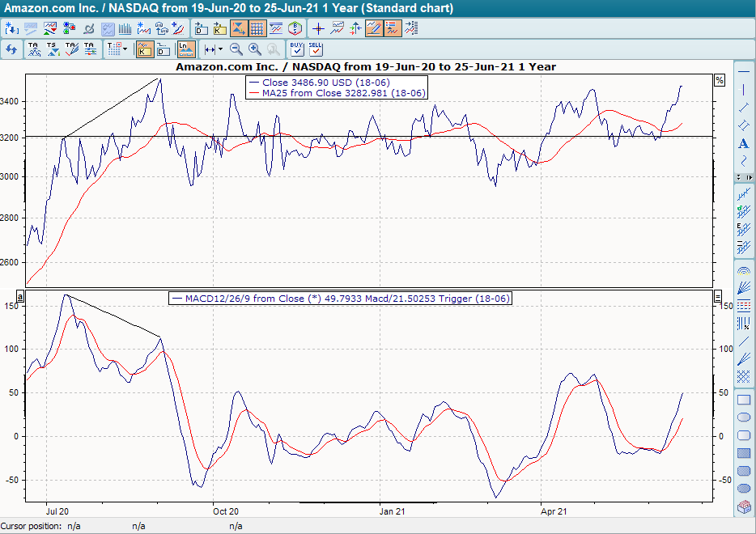This screenshot has height=534, width=756.
Task: Click the MACD12/26/9 legend label
Action: (x=340, y=298)
